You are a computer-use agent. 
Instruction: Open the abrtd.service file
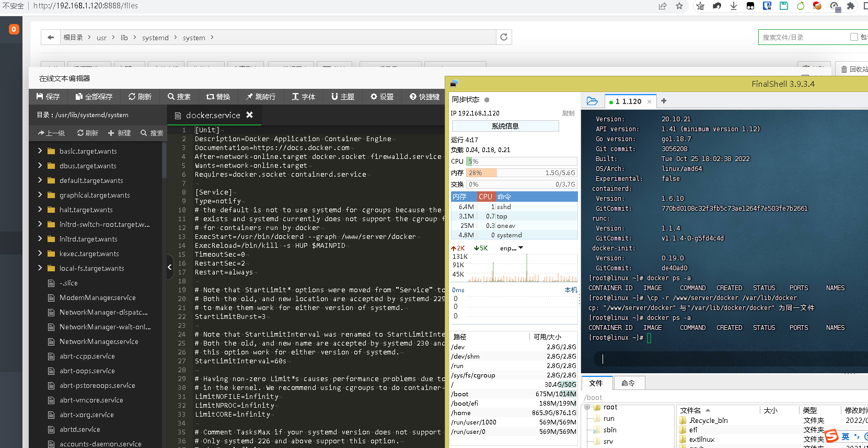(x=79, y=429)
